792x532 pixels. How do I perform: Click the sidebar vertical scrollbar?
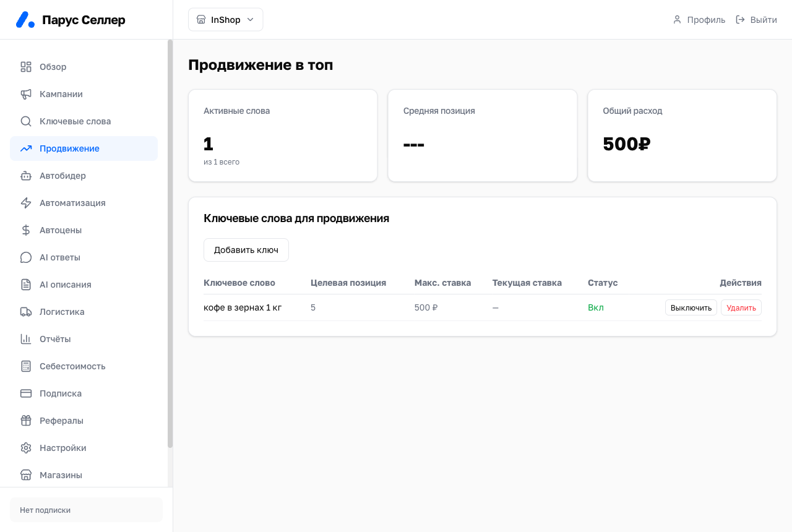coord(170,244)
